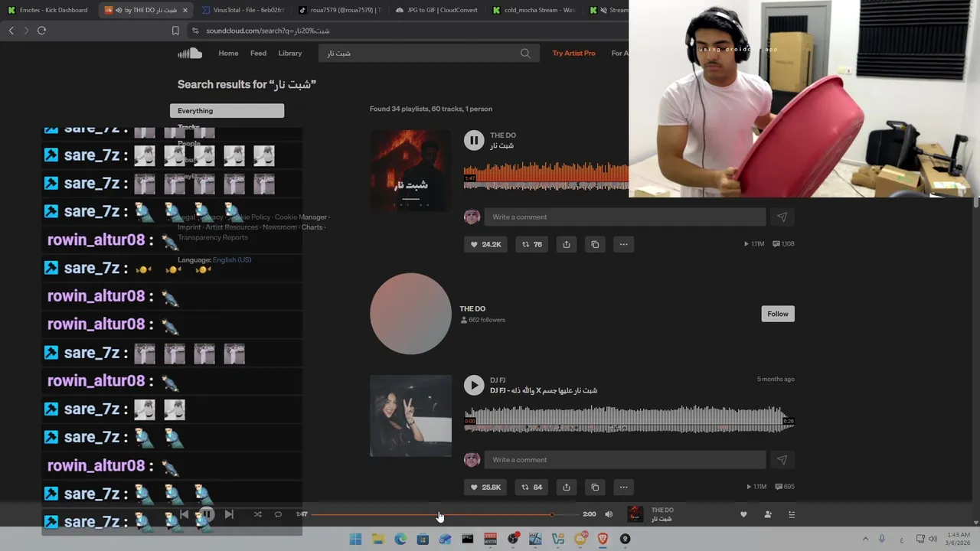
Task: Open THE DO artist profile name
Action: 472,308
